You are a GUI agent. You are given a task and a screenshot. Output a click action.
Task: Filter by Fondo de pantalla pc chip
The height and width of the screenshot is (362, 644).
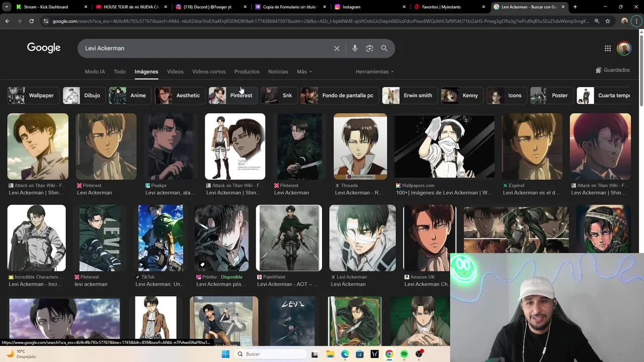click(x=340, y=96)
